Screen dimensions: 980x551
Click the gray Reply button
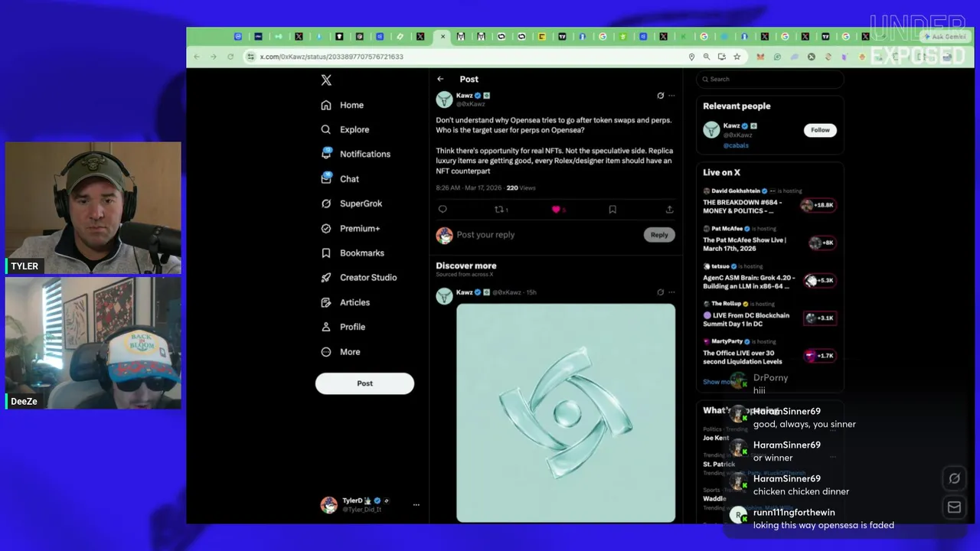(659, 235)
